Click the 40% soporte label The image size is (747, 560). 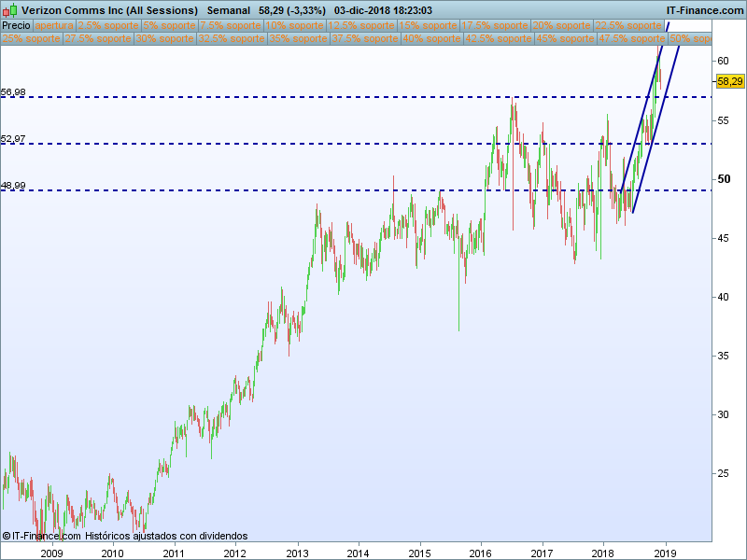(431, 38)
